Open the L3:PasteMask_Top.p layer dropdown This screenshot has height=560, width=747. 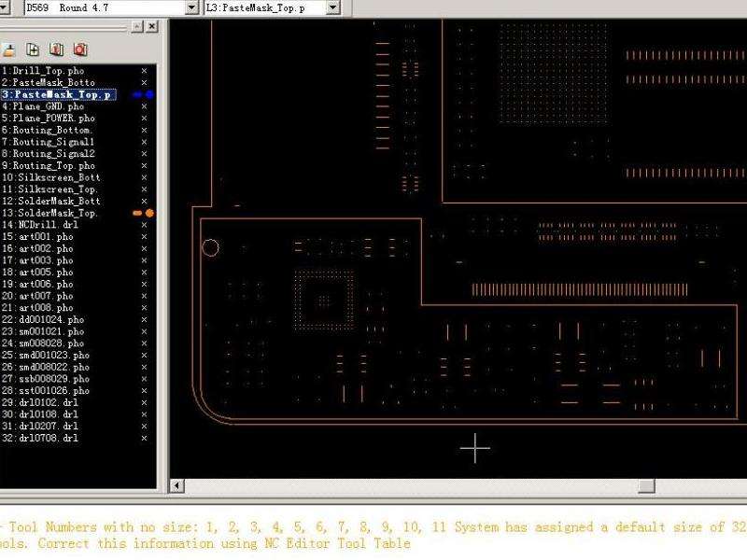point(333,7)
